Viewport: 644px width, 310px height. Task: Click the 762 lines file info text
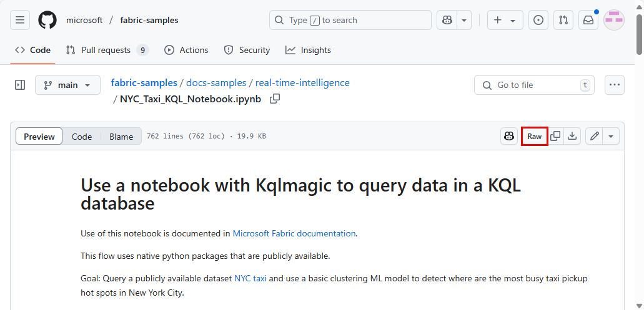pyautogui.click(x=206, y=136)
